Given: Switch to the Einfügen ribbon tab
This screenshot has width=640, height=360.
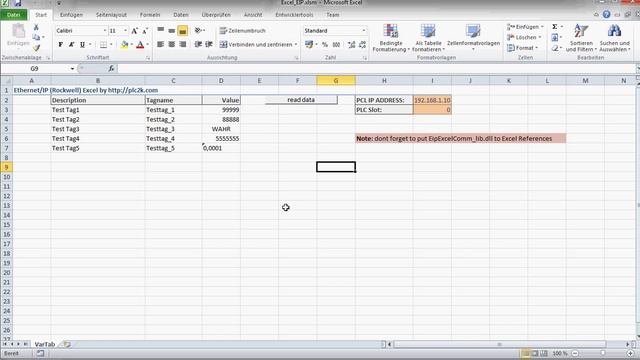Looking at the screenshot, I should coord(71,15).
